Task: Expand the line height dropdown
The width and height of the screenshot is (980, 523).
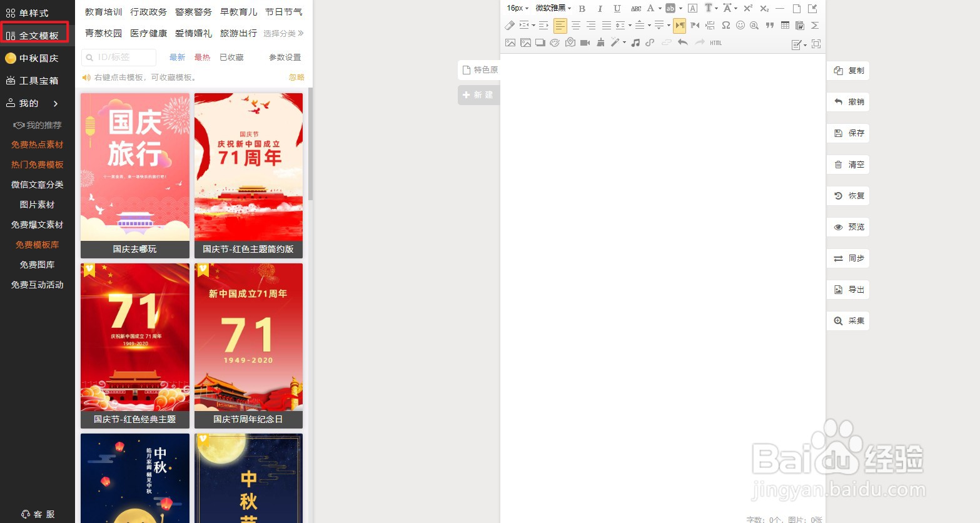Action: 630,26
